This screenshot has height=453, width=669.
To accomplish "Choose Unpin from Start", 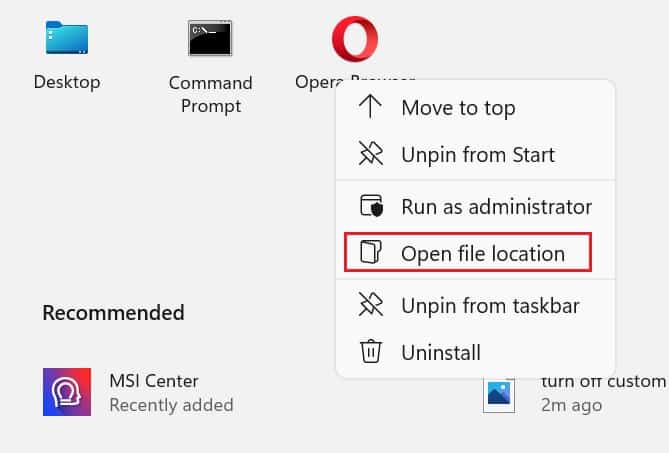I will [x=475, y=154].
